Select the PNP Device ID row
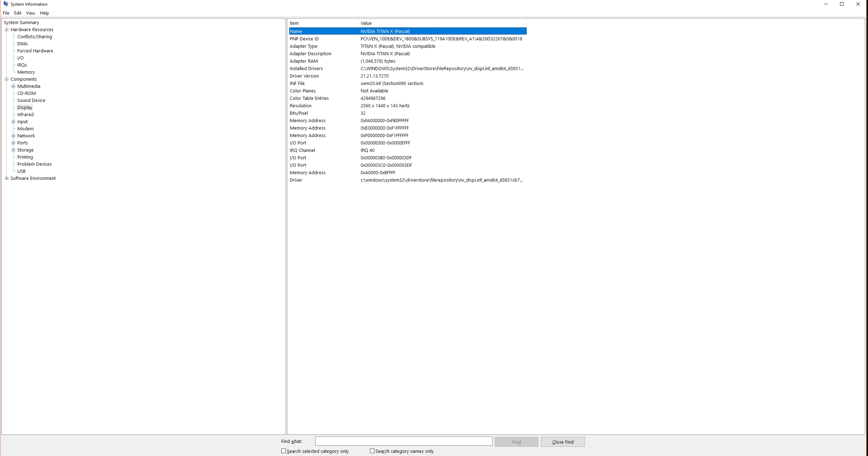 (408, 39)
